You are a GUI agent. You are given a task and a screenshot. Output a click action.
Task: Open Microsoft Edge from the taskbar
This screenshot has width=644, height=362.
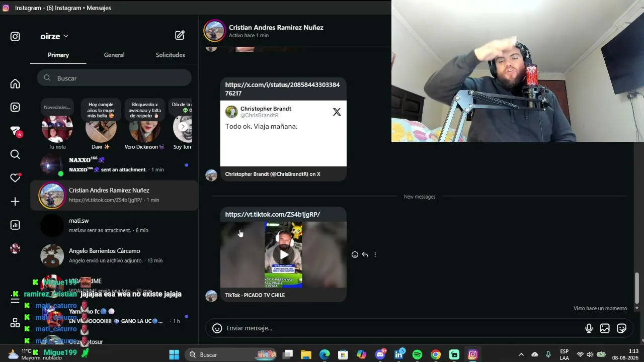pos(325,355)
